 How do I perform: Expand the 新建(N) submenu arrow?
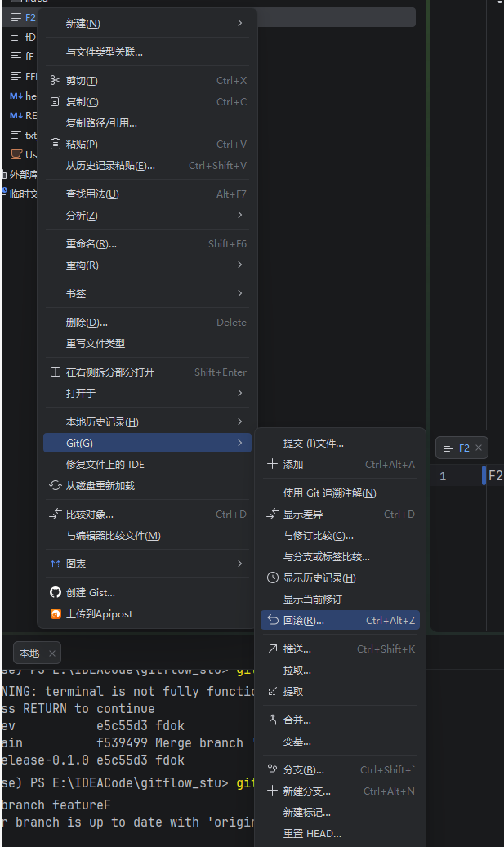tap(240, 23)
